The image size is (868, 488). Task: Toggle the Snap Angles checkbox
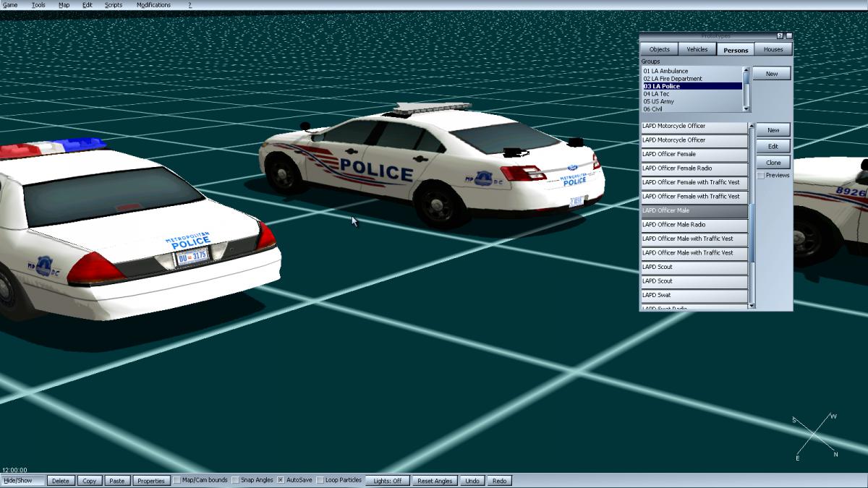point(236,480)
